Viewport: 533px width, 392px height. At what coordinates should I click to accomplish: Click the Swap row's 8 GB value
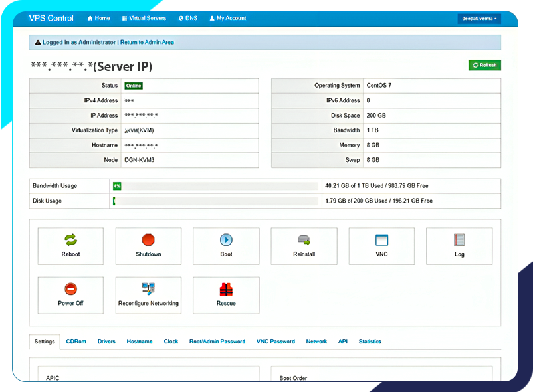click(373, 160)
